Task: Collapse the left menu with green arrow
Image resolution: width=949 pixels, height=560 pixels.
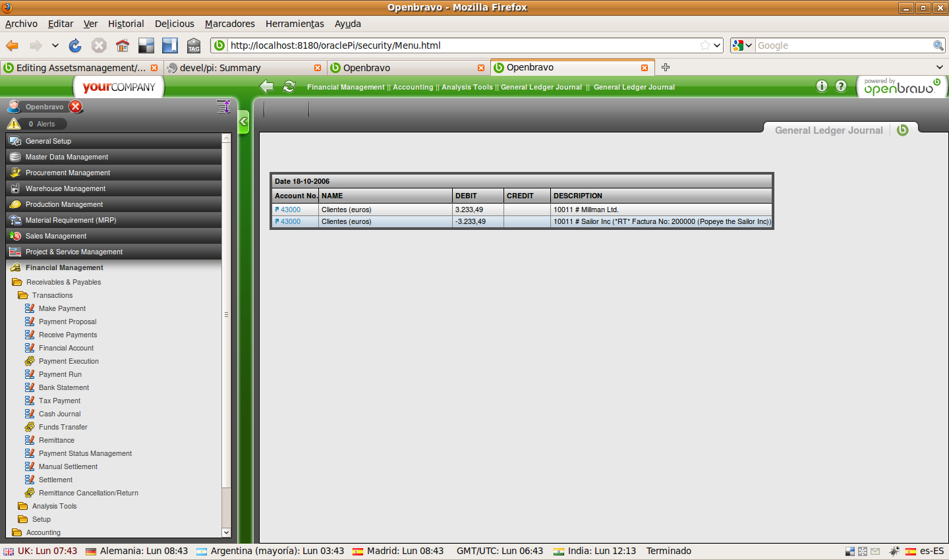Action: click(243, 121)
